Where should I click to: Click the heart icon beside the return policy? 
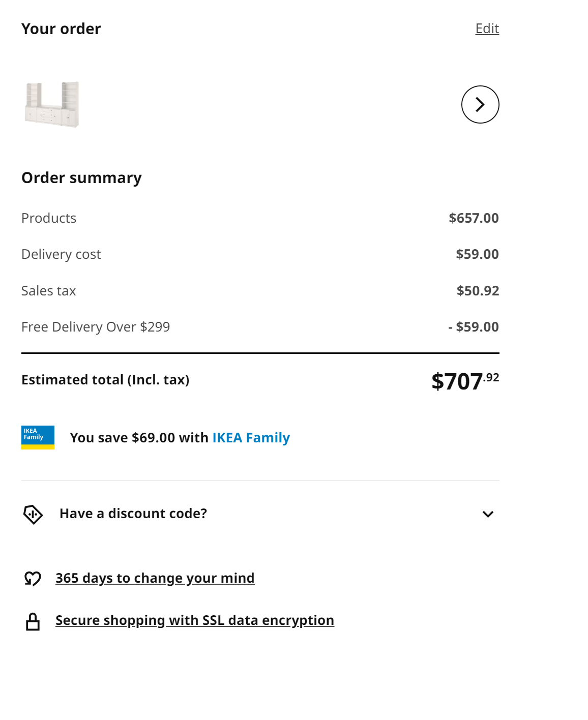tap(33, 578)
